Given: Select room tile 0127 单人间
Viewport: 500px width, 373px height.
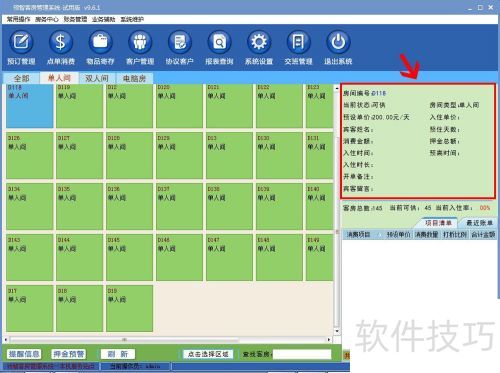Looking at the screenshot, I should [x=79, y=156].
